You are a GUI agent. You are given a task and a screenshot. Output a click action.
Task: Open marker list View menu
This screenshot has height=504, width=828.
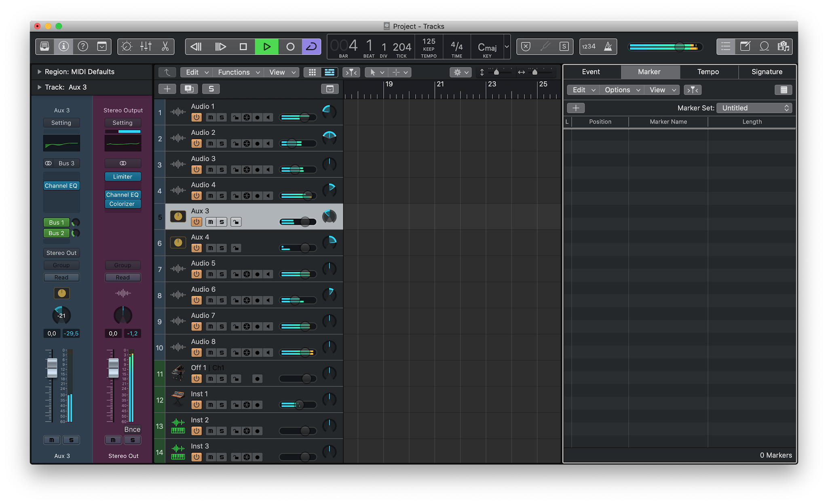[662, 90]
